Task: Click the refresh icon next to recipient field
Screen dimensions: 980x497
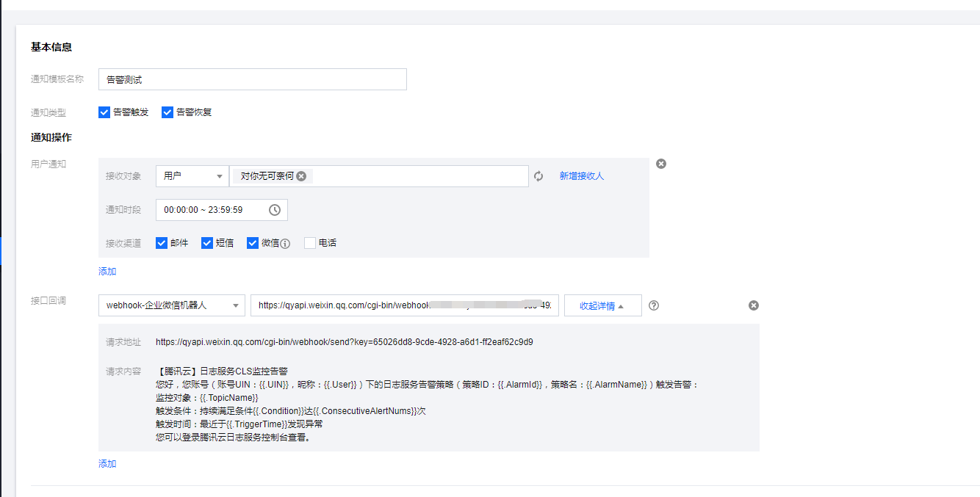Action: tap(538, 176)
